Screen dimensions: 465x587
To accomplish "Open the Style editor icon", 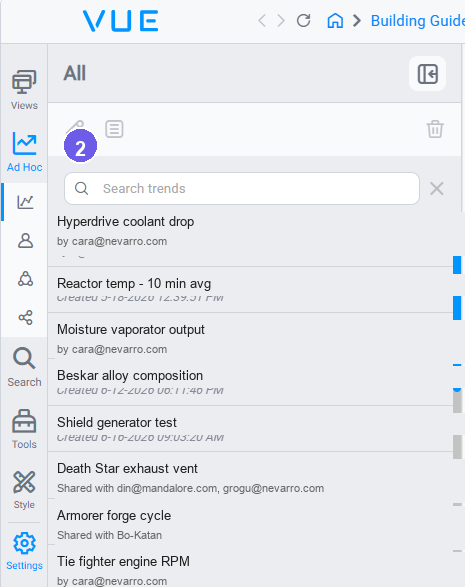I will pos(24,490).
